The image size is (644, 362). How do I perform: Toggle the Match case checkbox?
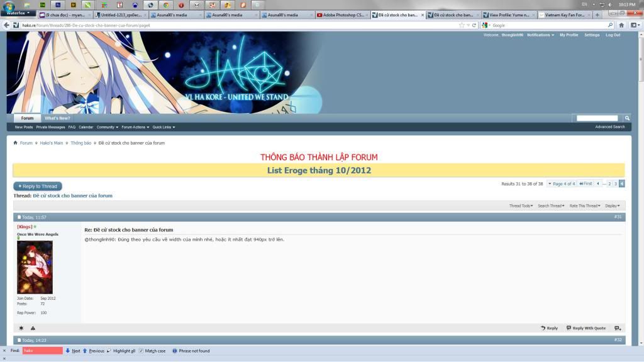[x=142, y=351]
